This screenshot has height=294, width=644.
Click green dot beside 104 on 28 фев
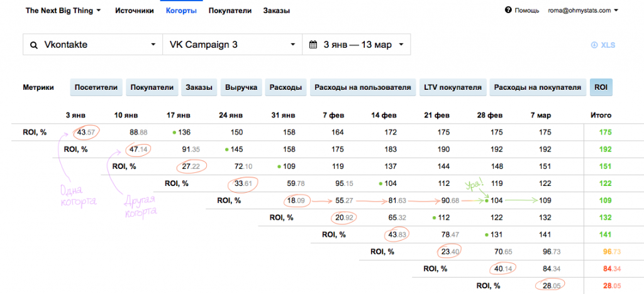tap(487, 201)
